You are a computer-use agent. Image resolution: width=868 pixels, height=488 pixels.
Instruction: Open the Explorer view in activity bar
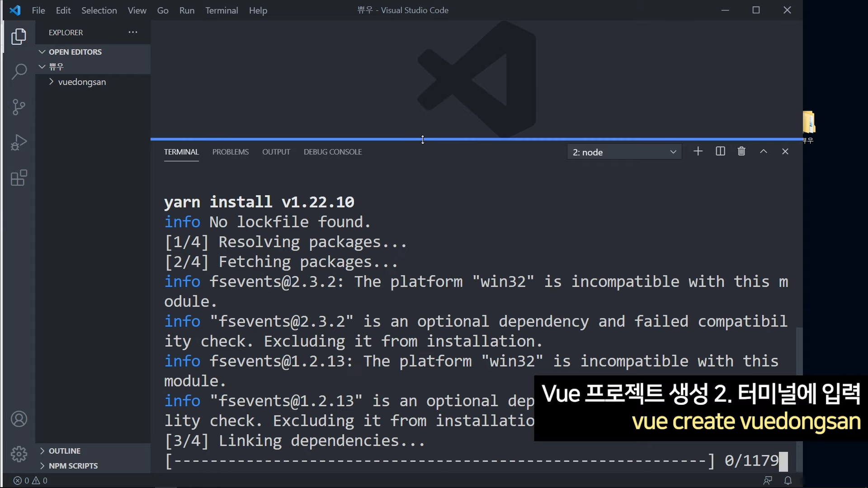[19, 37]
